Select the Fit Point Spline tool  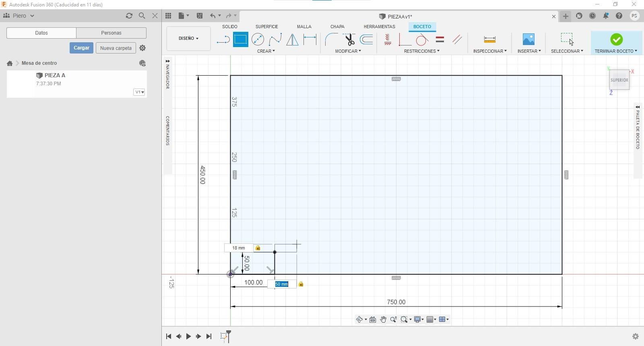click(275, 39)
